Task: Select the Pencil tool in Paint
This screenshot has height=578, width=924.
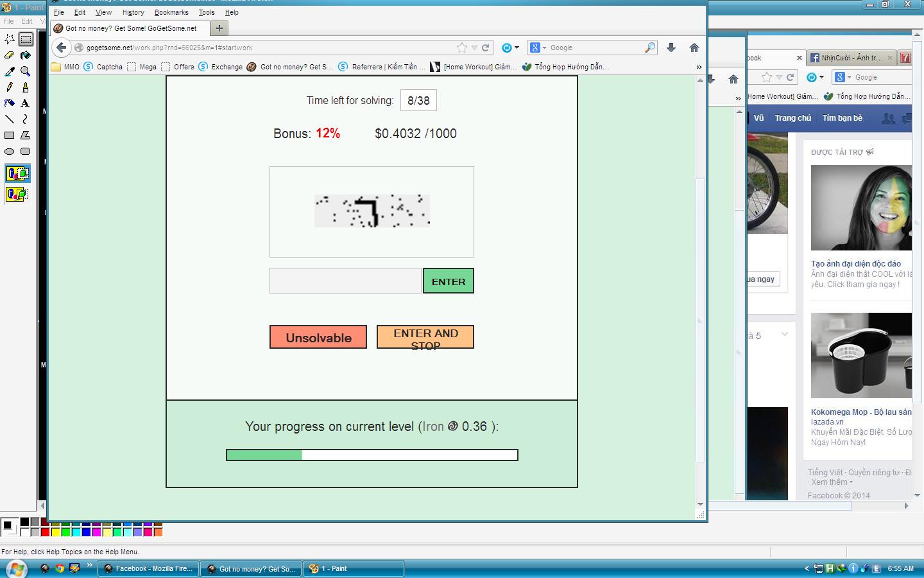Action: 10,87
